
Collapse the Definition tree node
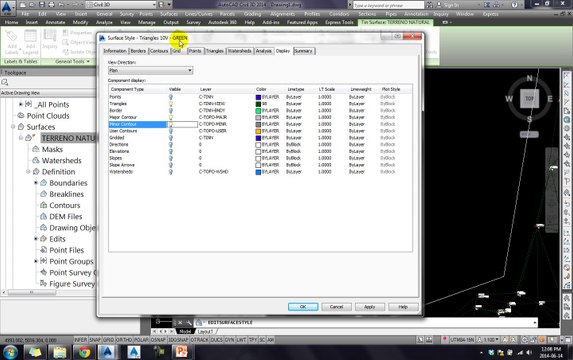coord(28,171)
